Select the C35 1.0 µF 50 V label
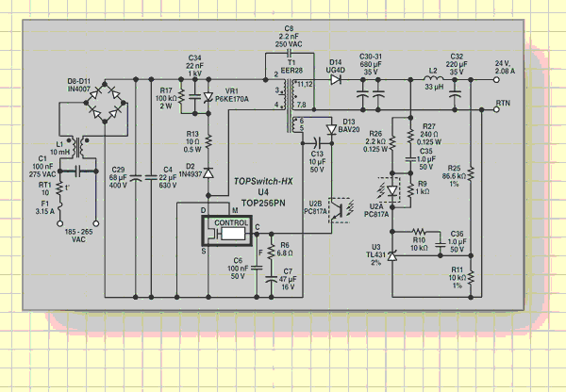This screenshot has width=566, height=392. pos(426,158)
